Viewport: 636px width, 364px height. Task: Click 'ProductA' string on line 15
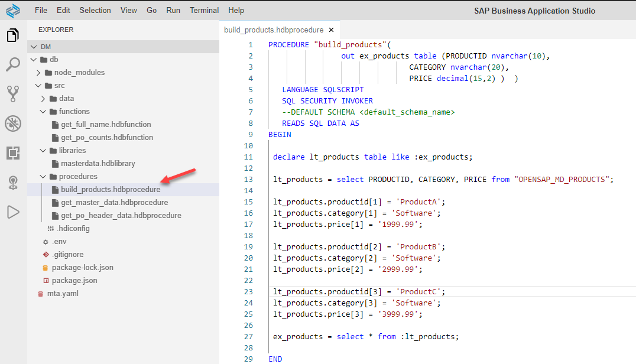(418, 202)
